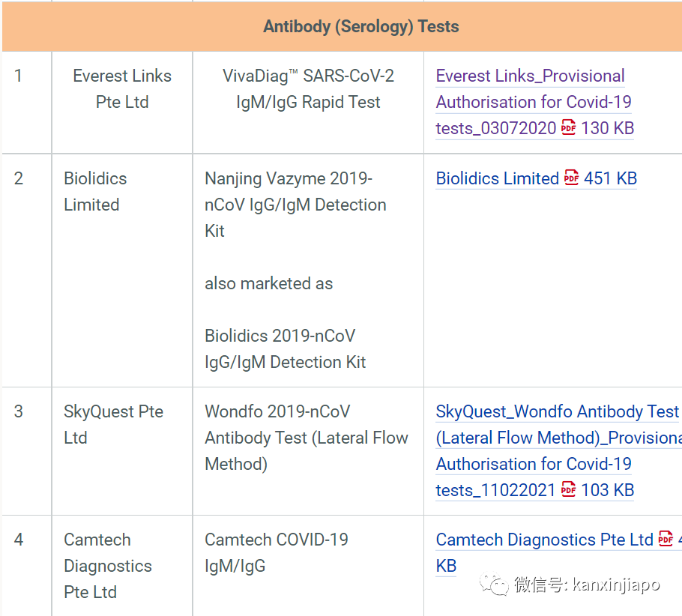Click PDF icon next to tests_11022021

[x=569, y=489]
